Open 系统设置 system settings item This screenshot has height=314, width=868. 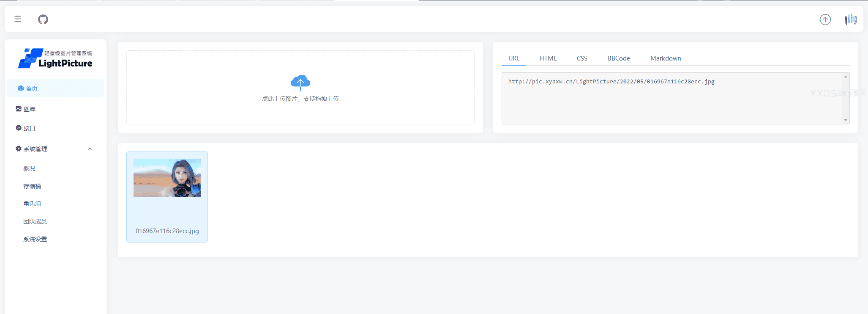coord(35,239)
